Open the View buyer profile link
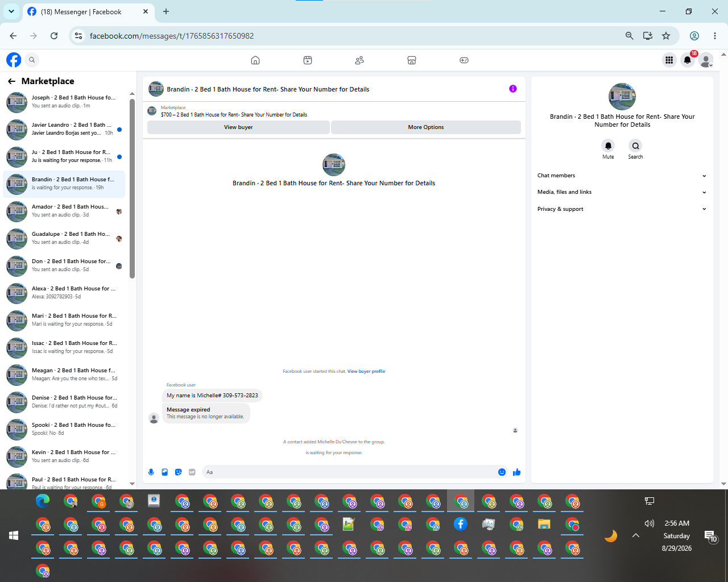The height and width of the screenshot is (582, 728). coord(366,372)
